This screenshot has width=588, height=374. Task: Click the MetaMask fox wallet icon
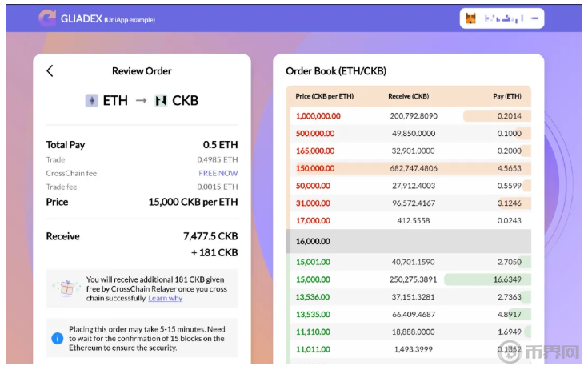[x=471, y=18]
